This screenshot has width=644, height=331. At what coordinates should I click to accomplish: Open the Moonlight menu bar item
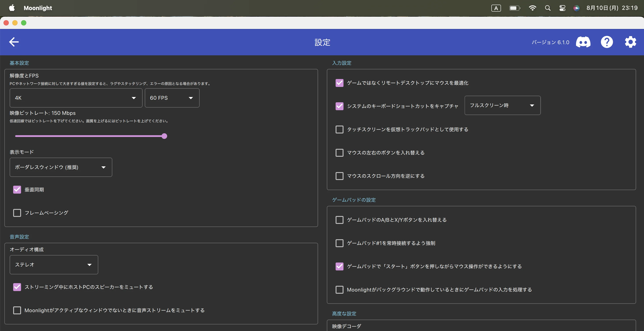coord(38,8)
